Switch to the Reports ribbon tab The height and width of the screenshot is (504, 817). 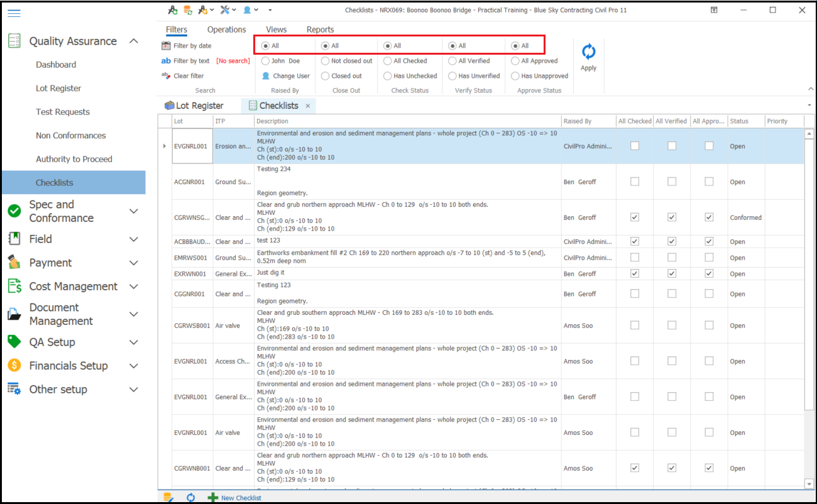[321, 30]
